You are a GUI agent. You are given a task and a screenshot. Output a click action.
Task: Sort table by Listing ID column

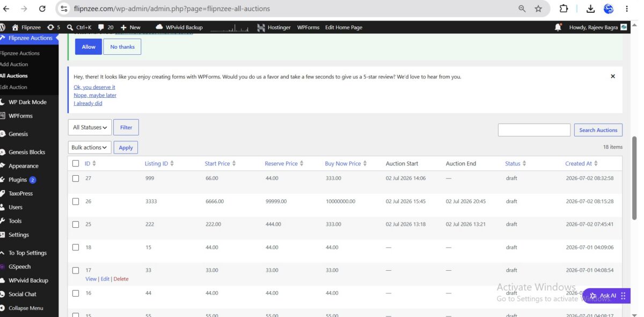click(x=159, y=163)
